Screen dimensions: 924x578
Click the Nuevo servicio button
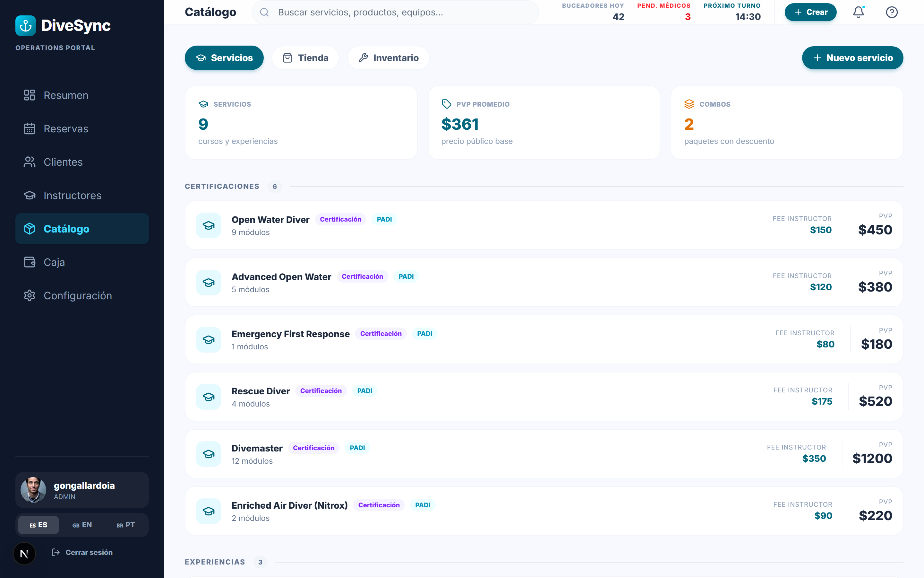(852, 58)
